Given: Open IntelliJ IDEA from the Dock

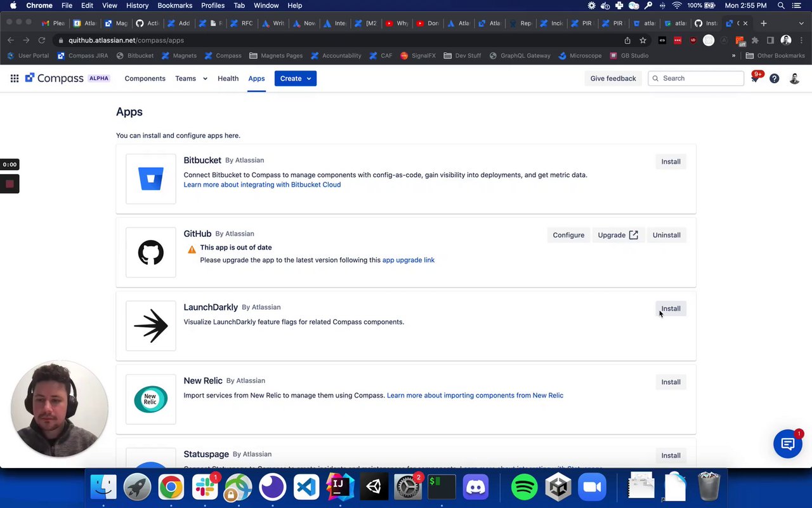Looking at the screenshot, I should pyautogui.click(x=340, y=487).
